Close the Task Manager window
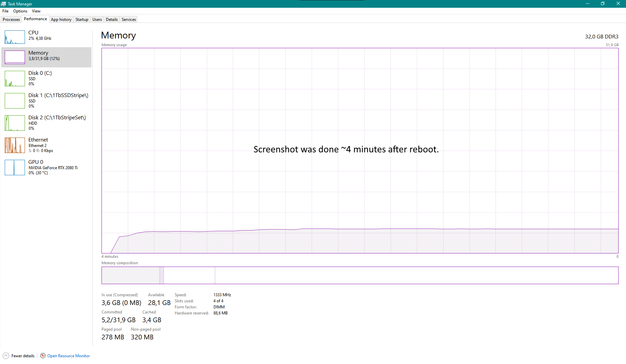The height and width of the screenshot is (364, 626). [x=618, y=4]
